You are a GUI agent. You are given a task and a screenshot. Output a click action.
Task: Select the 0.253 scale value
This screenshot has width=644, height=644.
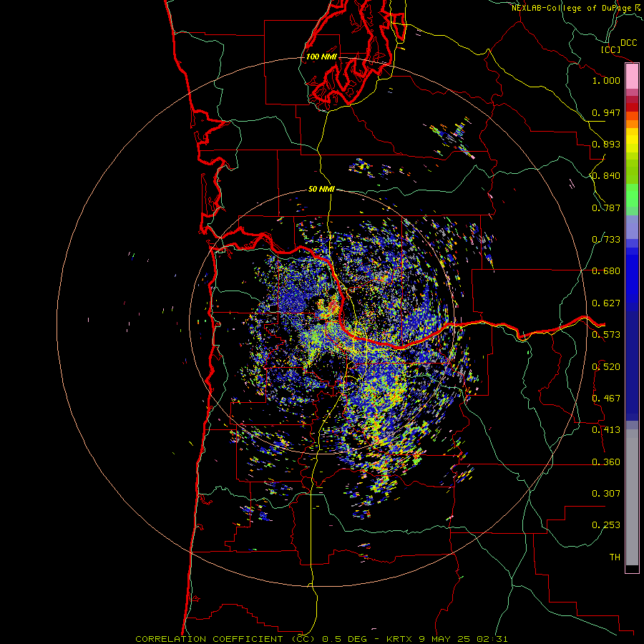click(606, 525)
